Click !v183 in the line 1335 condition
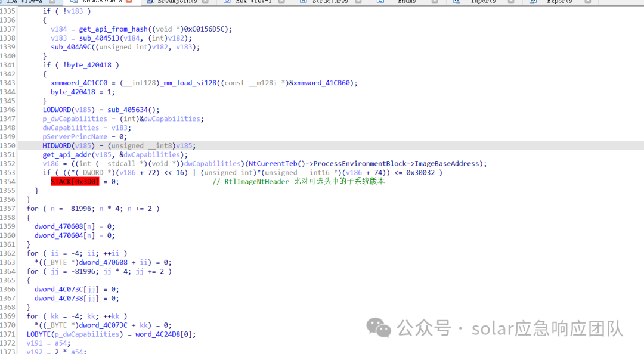 (73, 11)
